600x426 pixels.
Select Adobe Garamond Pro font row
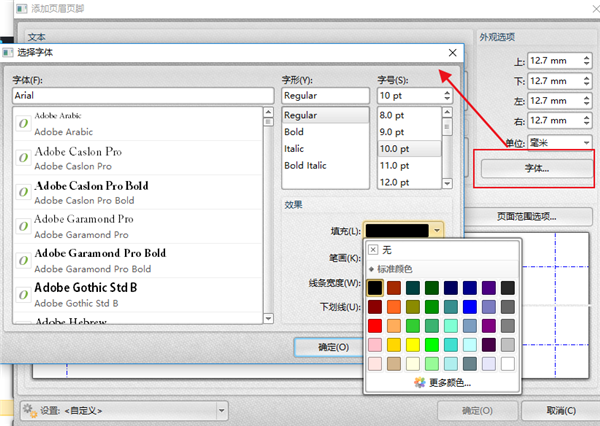(x=138, y=226)
